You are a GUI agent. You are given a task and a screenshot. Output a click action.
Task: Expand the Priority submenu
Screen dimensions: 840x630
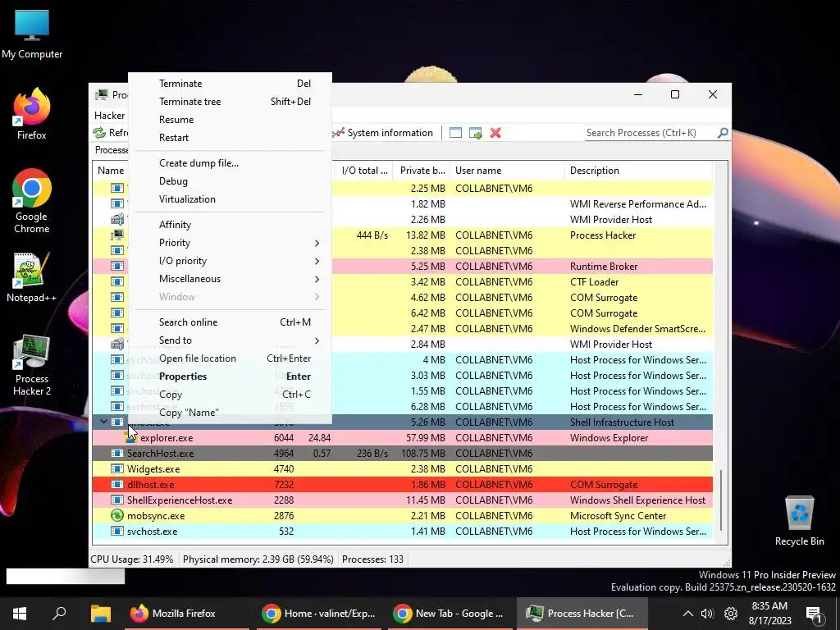click(230, 243)
